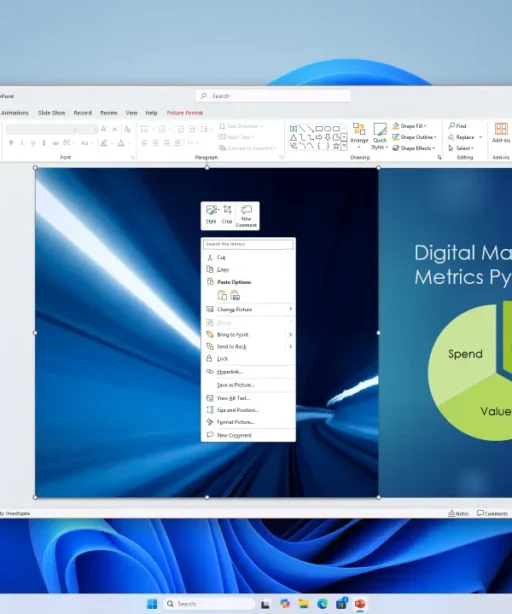
Task: Expand the shapes gallery More button
Action: (344, 146)
